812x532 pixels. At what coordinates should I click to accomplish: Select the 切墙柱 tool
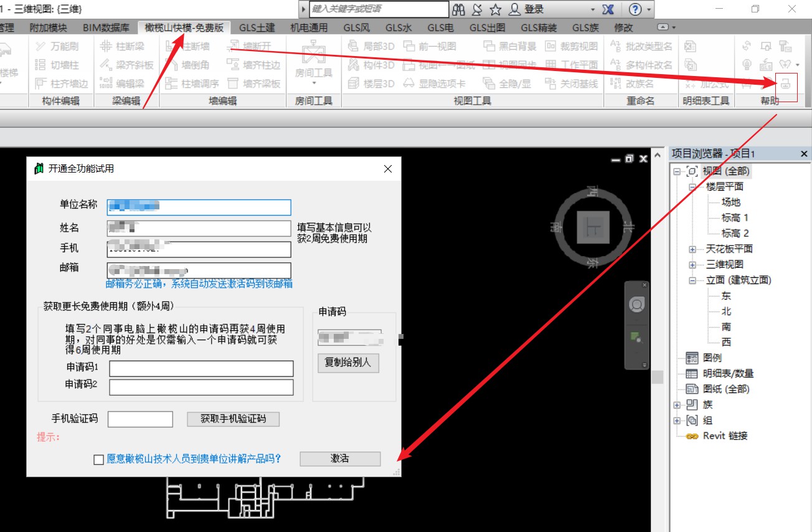57,65
